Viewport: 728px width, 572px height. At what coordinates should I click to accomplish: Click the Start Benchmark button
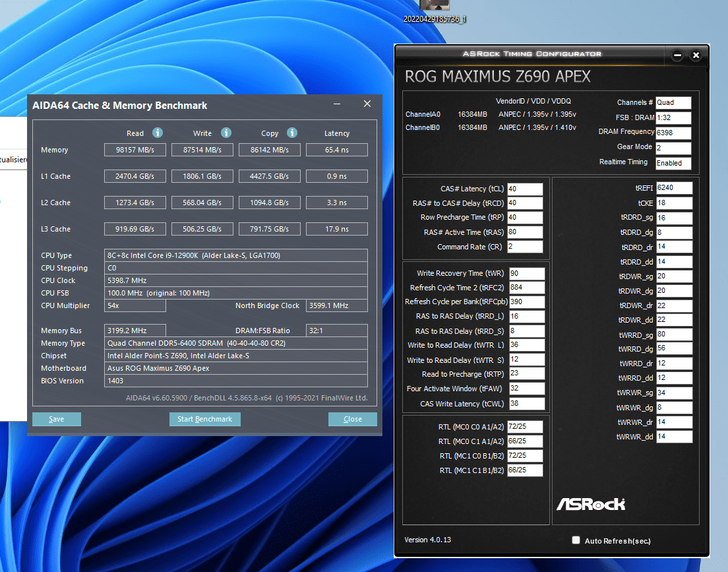click(x=204, y=419)
